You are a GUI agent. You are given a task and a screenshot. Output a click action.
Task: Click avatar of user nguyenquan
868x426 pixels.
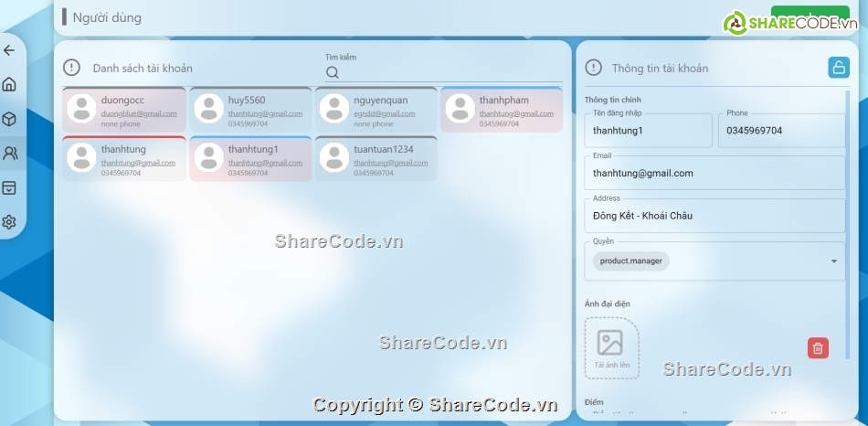point(334,109)
